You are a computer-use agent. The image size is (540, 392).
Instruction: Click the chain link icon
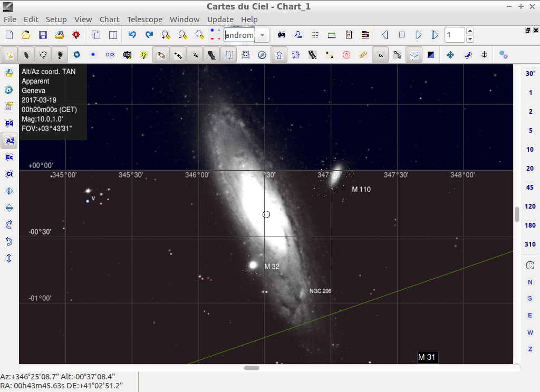coord(468,55)
